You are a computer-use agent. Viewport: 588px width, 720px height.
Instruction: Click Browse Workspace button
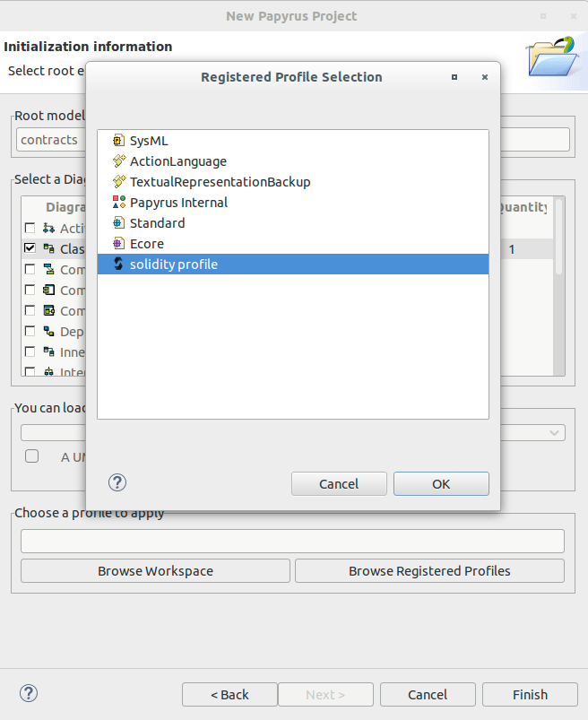(155, 571)
